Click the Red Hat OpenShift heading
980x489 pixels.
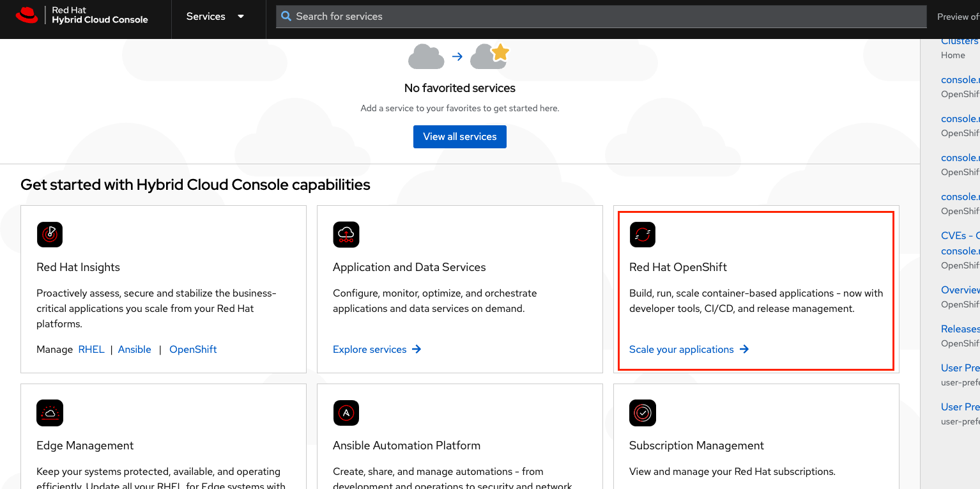(678, 267)
